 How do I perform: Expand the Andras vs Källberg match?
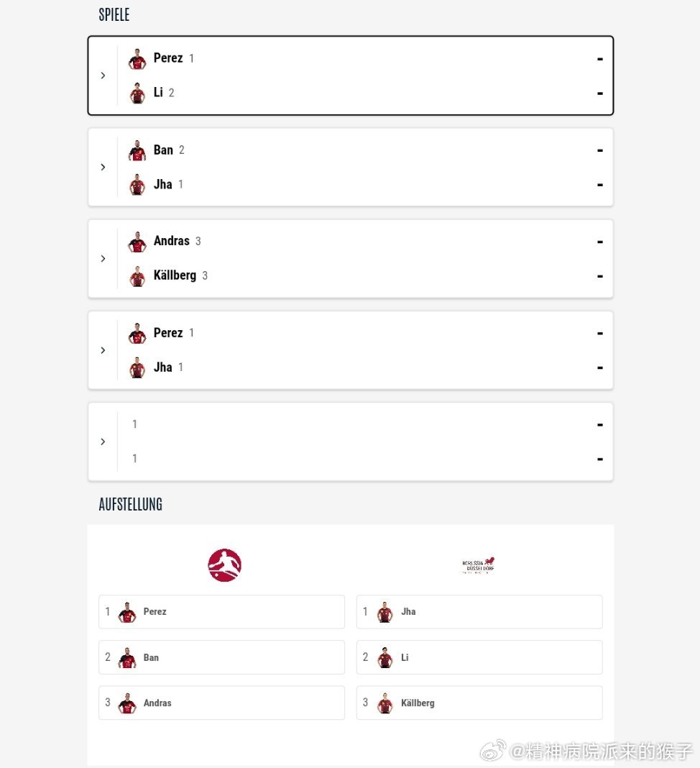[x=103, y=259]
